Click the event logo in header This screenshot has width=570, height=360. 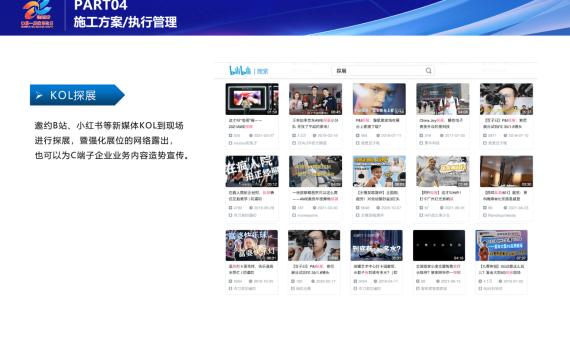click(x=37, y=14)
